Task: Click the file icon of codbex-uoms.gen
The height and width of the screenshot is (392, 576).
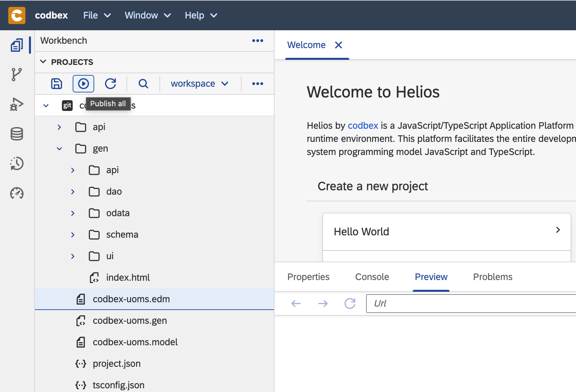Action: [x=81, y=321]
